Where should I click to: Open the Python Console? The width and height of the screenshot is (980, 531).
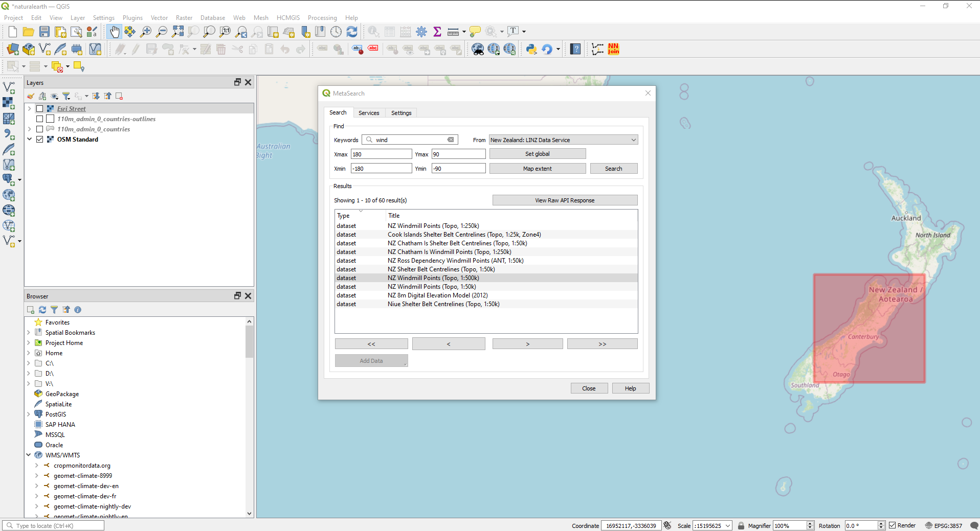point(531,49)
